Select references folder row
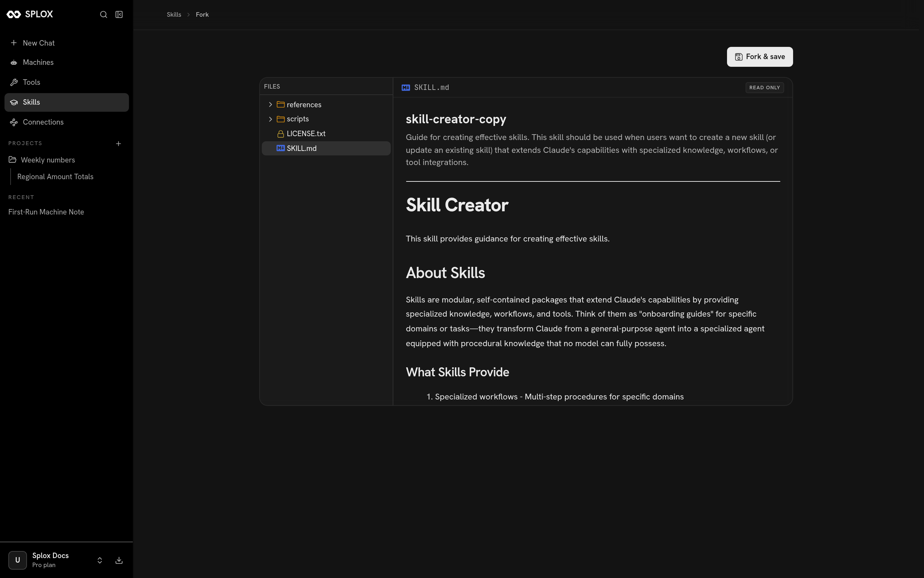 pyautogui.click(x=326, y=104)
